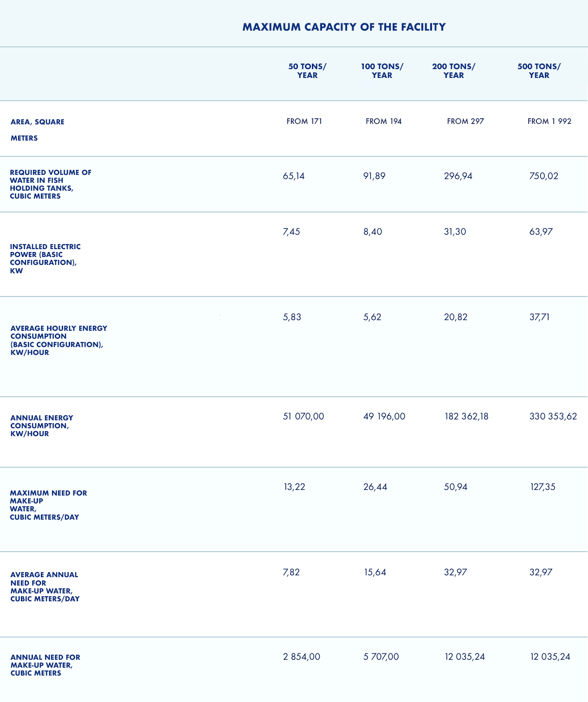The height and width of the screenshot is (702, 588).
Task: Click the FROM 1 992 area cell
Action: (x=549, y=122)
